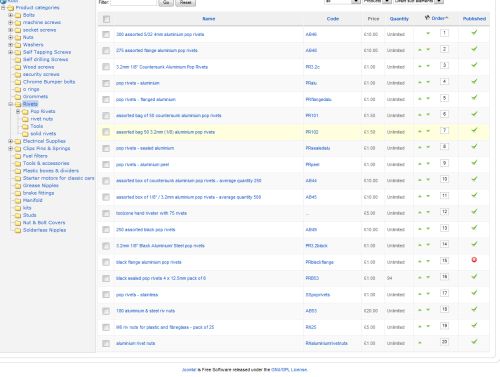This screenshot has width=500, height=377.
Task: Sort table by Quantity column header
Action: point(399,19)
